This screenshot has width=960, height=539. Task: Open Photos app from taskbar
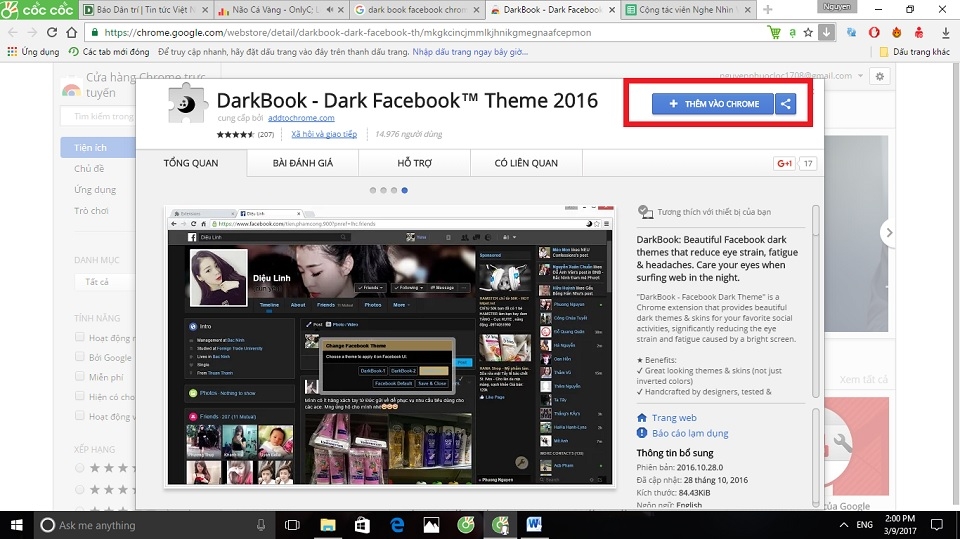pos(432,525)
